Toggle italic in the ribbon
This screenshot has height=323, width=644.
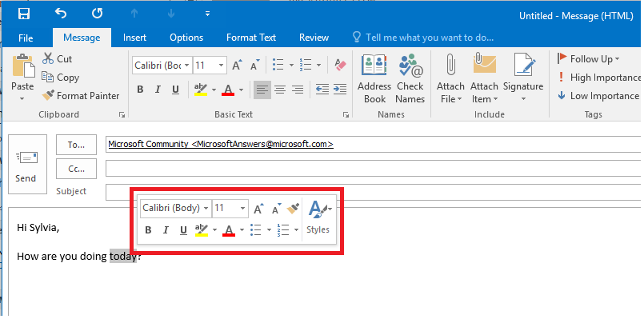(158, 90)
